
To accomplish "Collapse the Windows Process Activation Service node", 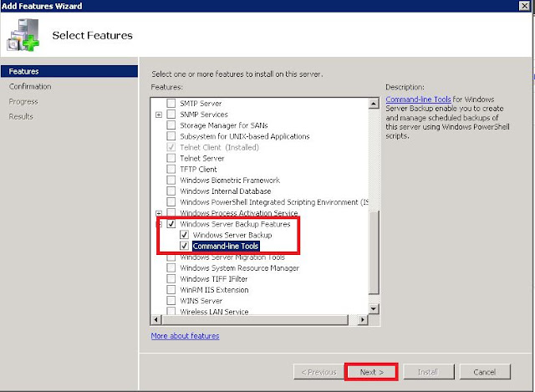I will click(x=159, y=213).
